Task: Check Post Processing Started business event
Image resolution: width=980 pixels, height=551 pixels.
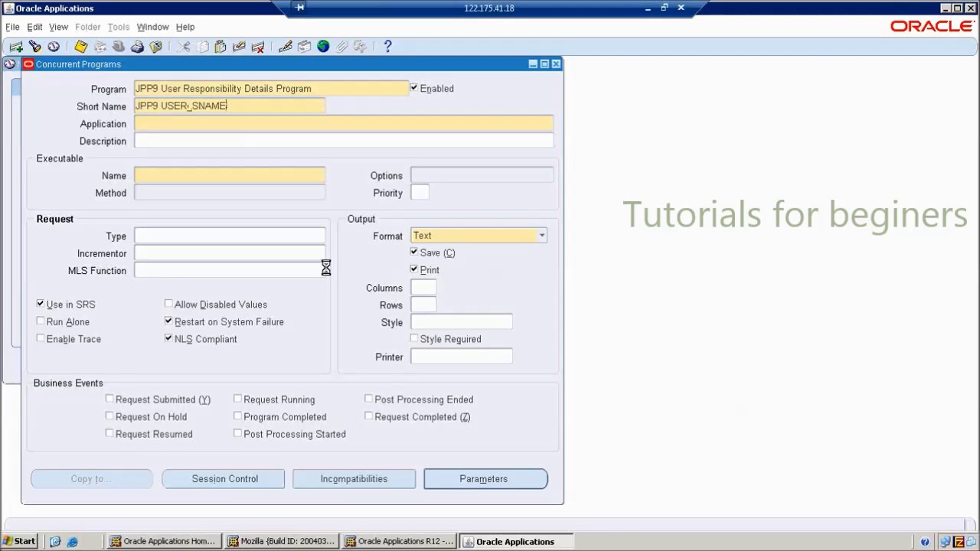Action: (237, 433)
